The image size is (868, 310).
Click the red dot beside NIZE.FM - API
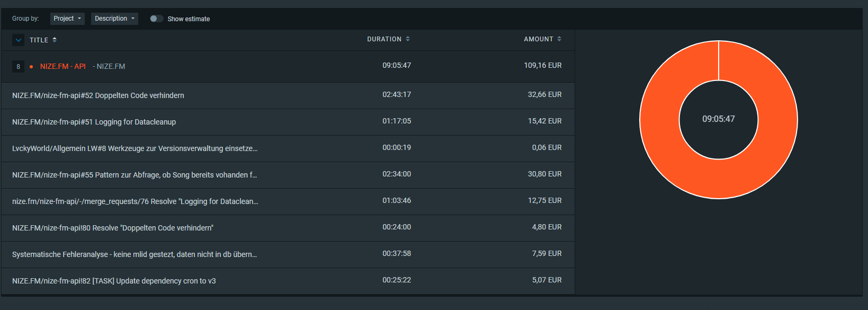[31, 67]
